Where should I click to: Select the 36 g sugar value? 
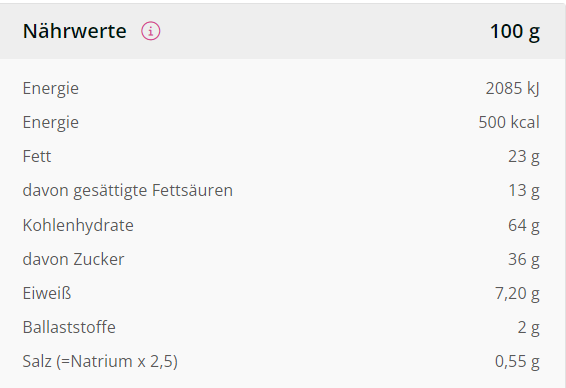pos(524,260)
